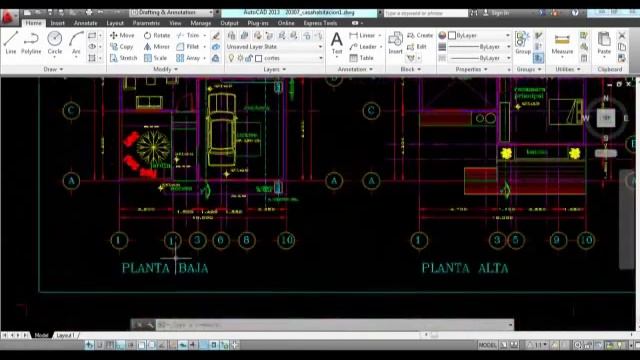The width and height of the screenshot is (640, 360).
Task: Open the object color ByLayer dropdown
Action: tap(479, 36)
